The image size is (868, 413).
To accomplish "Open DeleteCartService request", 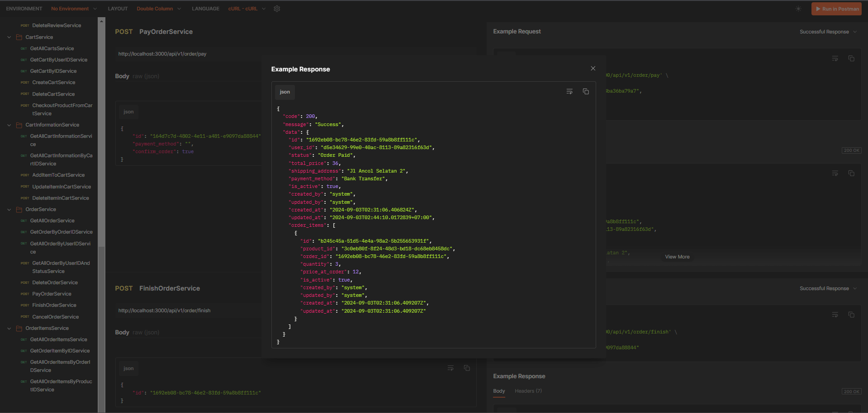I will pos(53,94).
